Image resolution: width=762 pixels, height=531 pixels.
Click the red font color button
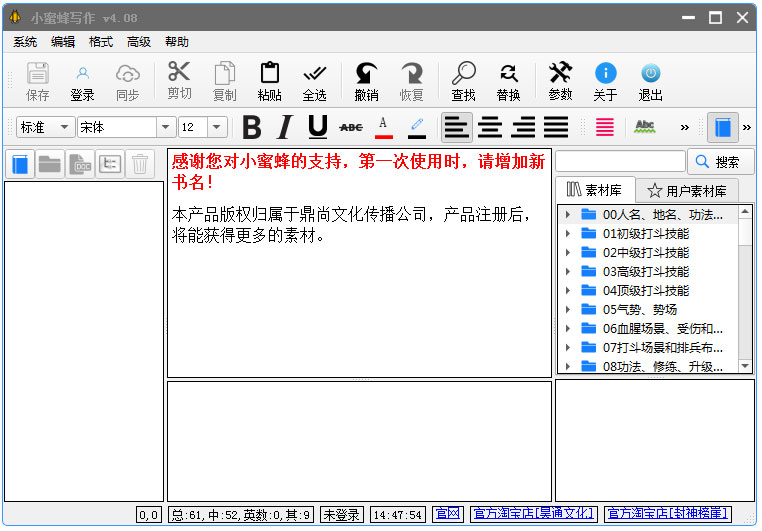click(x=384, y=127)
